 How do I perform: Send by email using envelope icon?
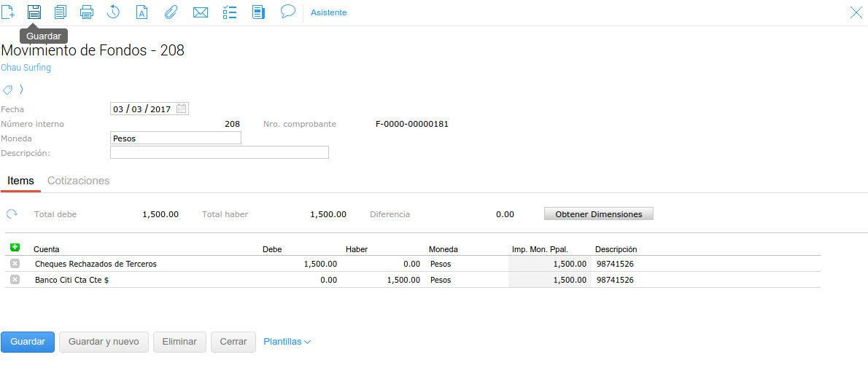pos(200,12)
